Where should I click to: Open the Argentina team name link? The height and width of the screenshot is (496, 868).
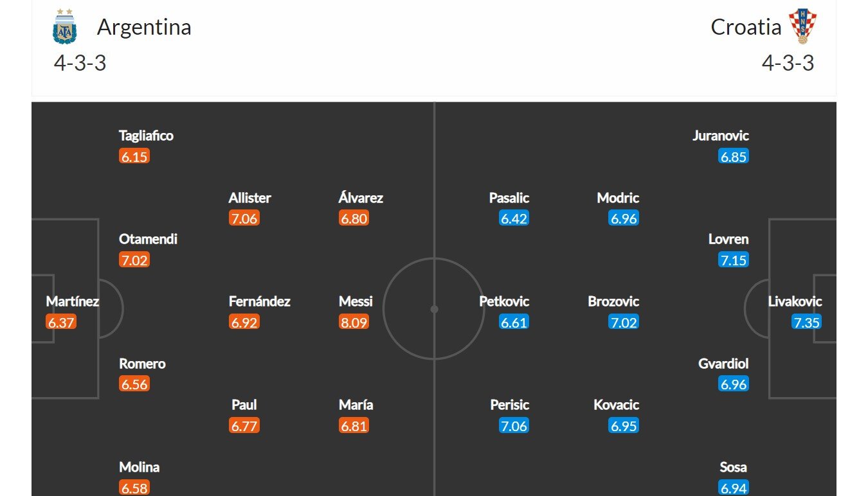point(144,27)
